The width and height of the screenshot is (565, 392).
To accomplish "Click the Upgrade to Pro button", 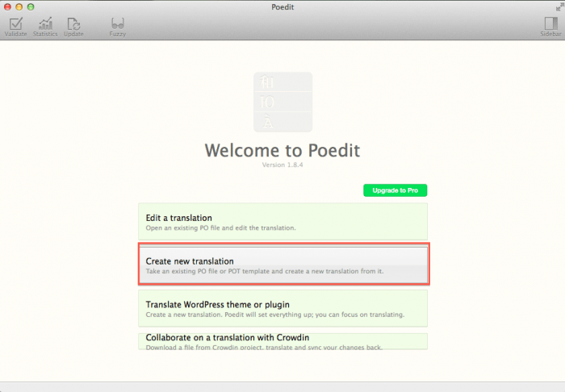I will coord(395,190).
